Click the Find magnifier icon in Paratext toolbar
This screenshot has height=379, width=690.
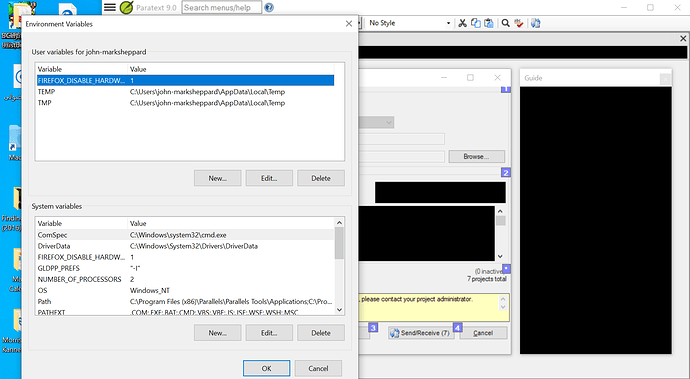506,23
